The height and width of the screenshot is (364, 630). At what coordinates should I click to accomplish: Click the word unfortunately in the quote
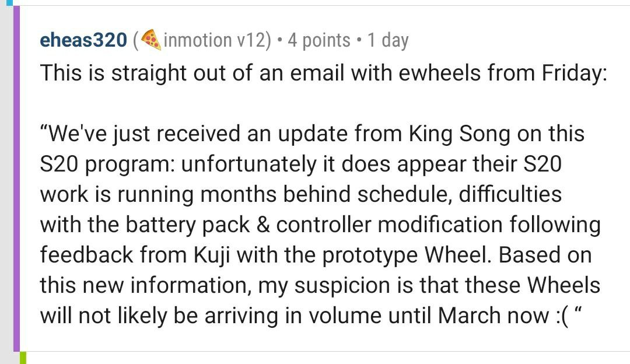249,164
